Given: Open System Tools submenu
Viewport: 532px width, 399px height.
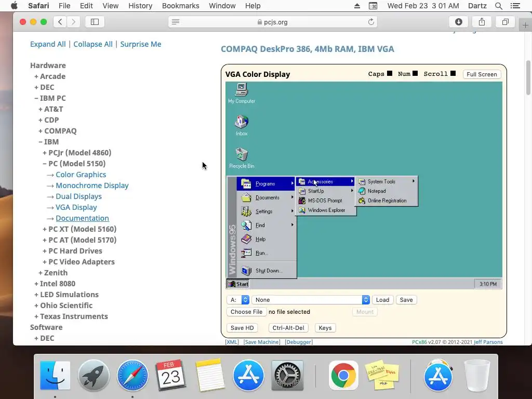Looking at the screenshot, I should tap(387, 181).
